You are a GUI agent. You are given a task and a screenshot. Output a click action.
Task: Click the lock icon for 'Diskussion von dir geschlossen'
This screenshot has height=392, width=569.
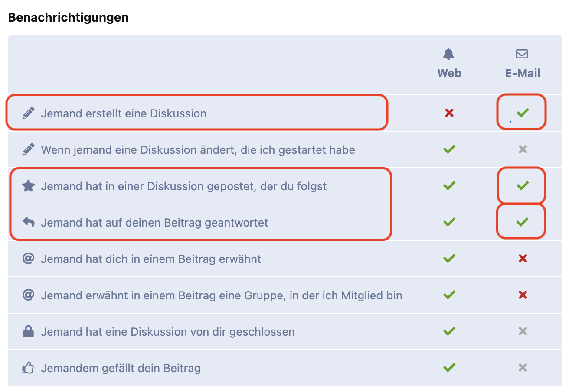(28, 332)
